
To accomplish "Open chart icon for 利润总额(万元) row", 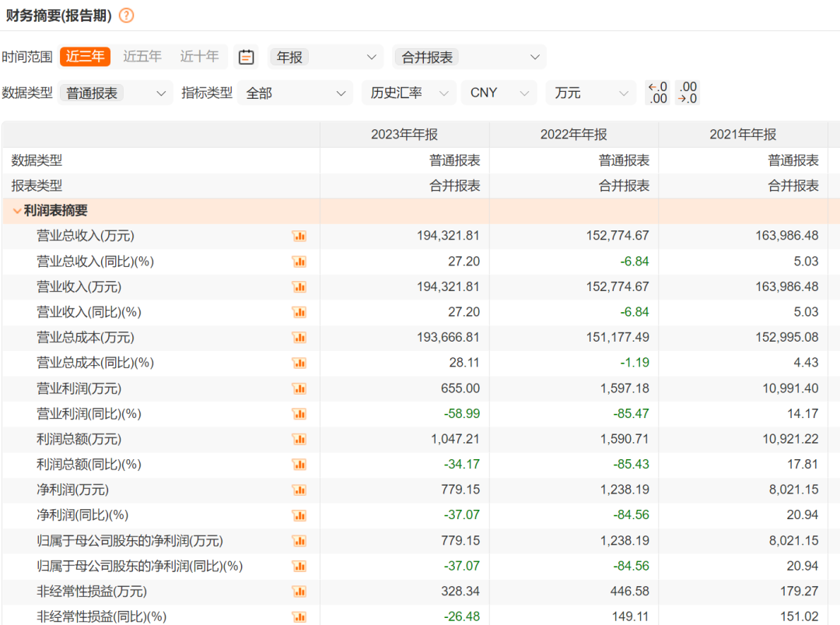I will coord(299,440).
